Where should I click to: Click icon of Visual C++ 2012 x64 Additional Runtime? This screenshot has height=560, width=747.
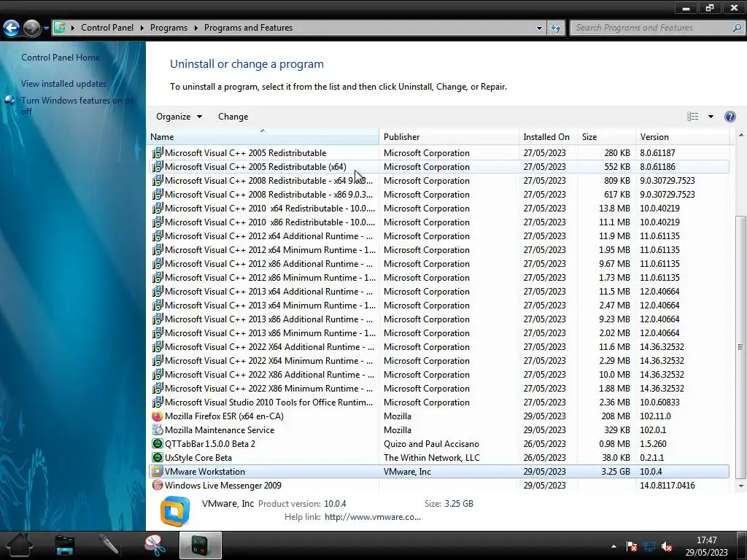158,236
